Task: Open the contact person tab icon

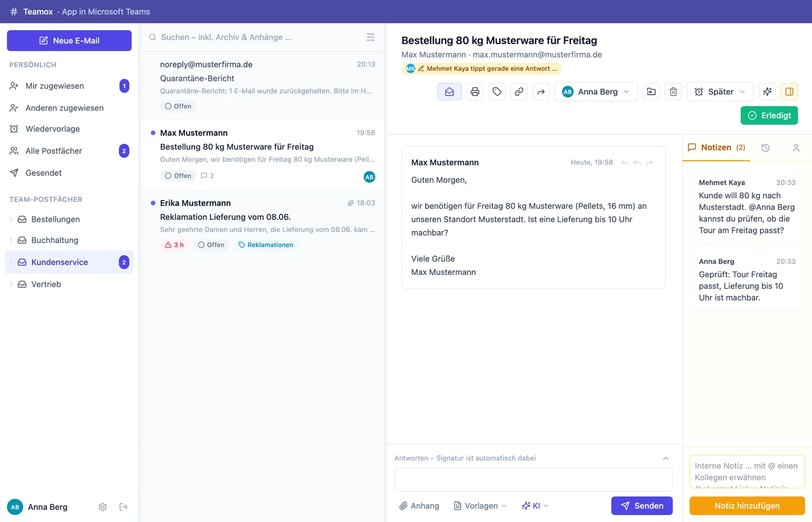Action: (x=796, y=148)
